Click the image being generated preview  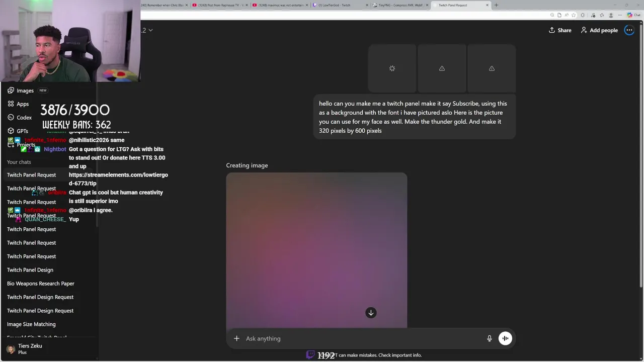316,250
